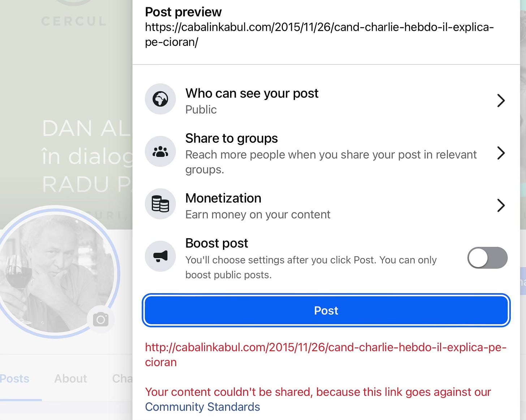Click the camera icon on profile picture

point(101,320)
